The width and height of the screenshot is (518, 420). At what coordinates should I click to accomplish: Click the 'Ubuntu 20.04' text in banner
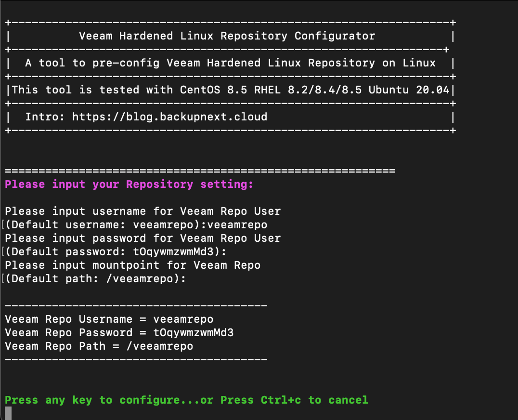point(409,90)
